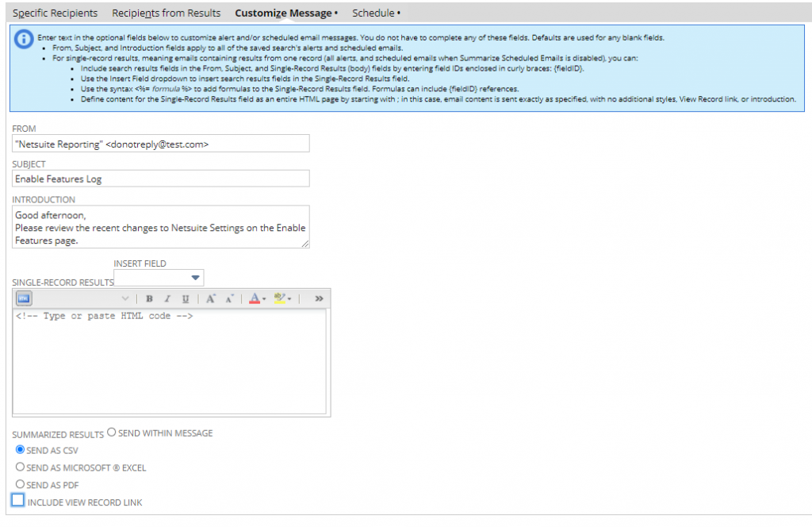The height and width of the screenshot is (527, 812).
Task: Select Send as Microsoft Excel radio option
Action: pos(20,467)
